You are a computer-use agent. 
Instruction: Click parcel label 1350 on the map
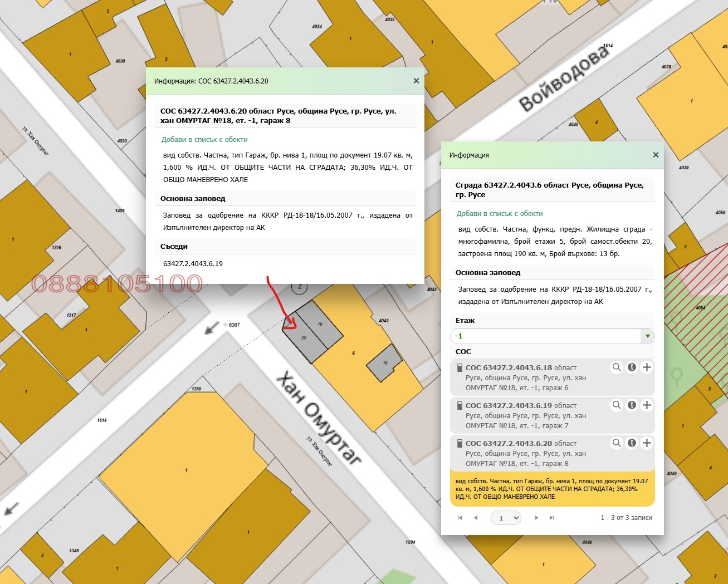click(x=196, y=389)
